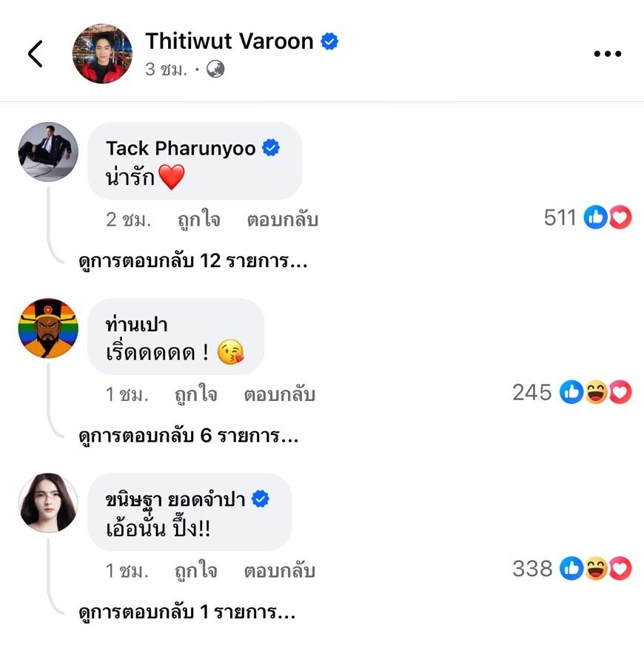
Task: Like ท่านเปา's comment with ถูกใจ
Action: click(x=196, y=394)
